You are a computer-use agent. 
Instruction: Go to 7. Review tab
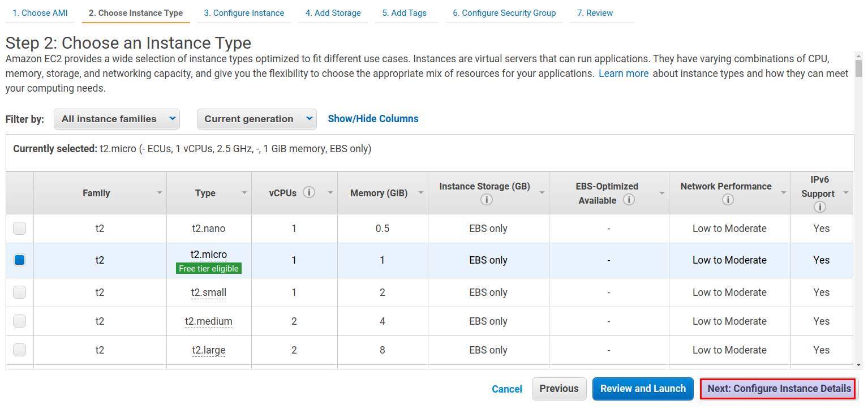tap(595, 12)
